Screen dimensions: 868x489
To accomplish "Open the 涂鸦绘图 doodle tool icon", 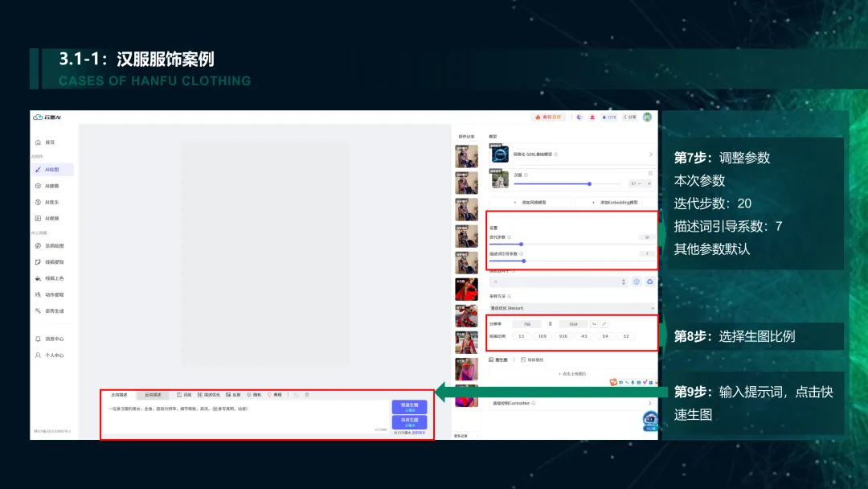I will 39,245.
